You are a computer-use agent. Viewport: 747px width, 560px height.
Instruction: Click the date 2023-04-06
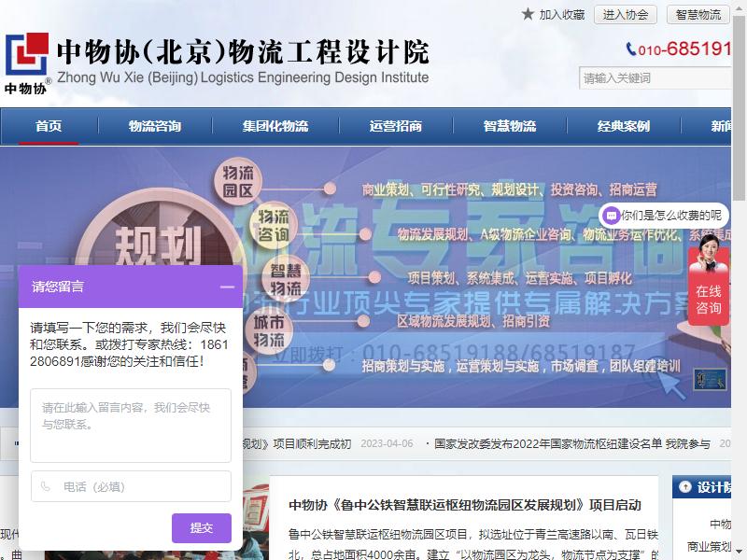387,444
